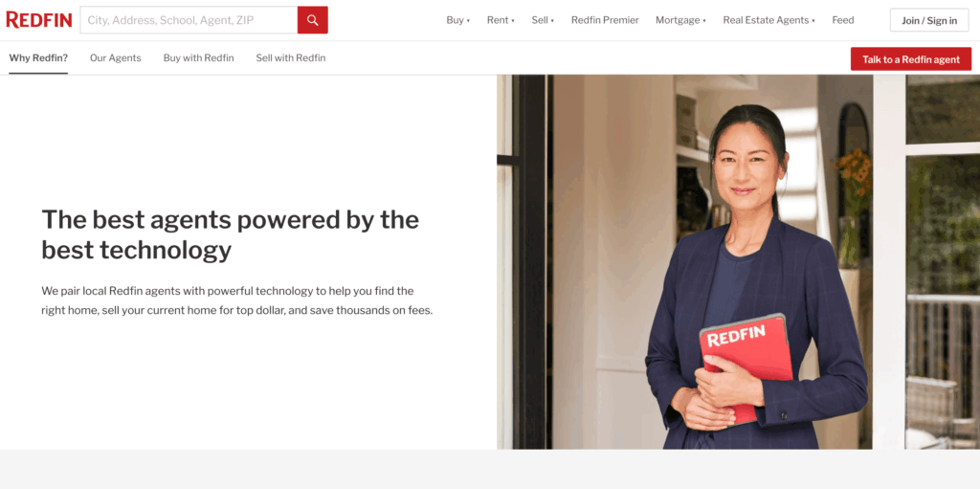Click the hero headline about best agents

click(x=230, y=234)
